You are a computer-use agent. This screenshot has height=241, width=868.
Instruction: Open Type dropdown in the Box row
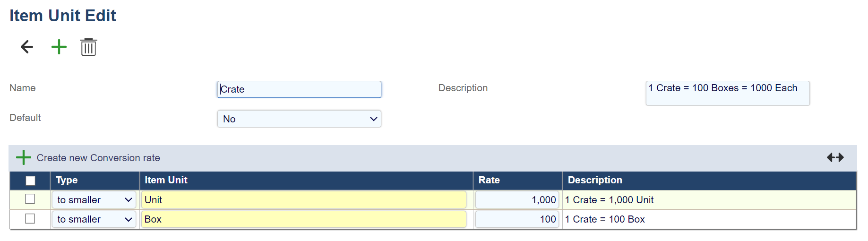coord(94,219)
